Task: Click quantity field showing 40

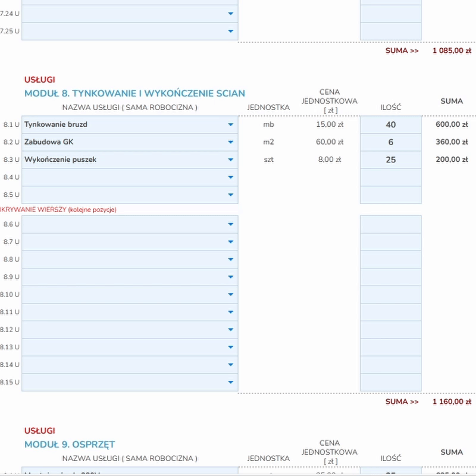Action: click(x=390, y=125)
